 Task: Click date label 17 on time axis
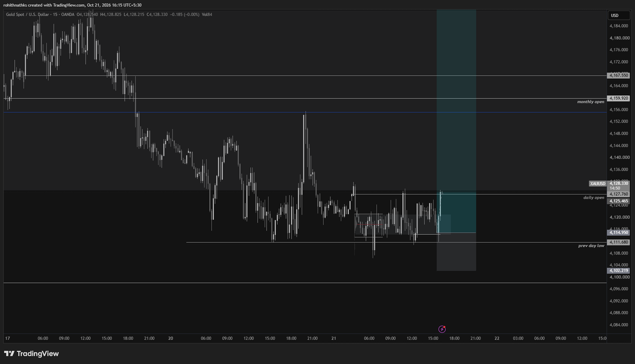click(x=7, y=338)
